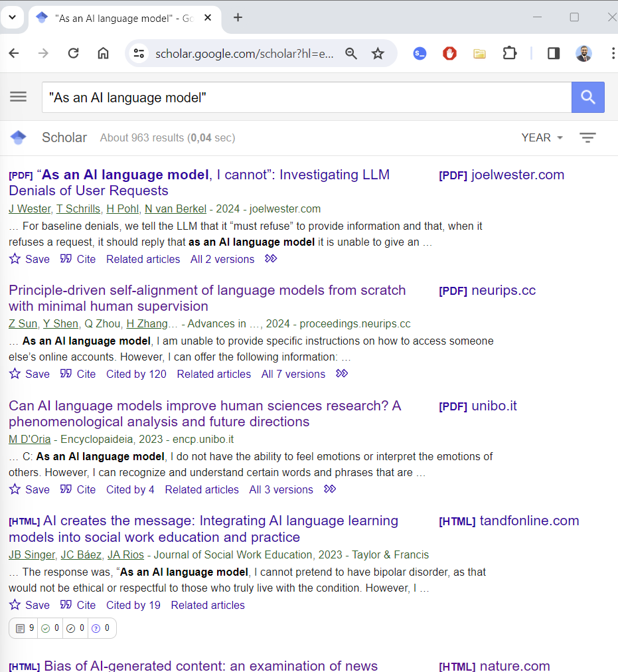Open the AI creates the message paper
This screenshot has height=672, width=618.
pos(204,529)
